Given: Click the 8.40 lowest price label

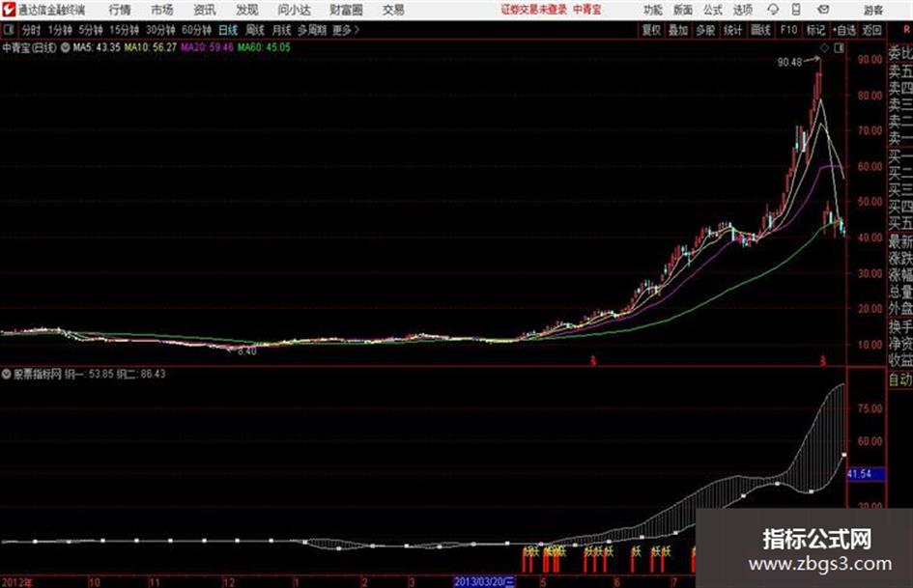Looking at the screenshot, I should coord(247,351).
